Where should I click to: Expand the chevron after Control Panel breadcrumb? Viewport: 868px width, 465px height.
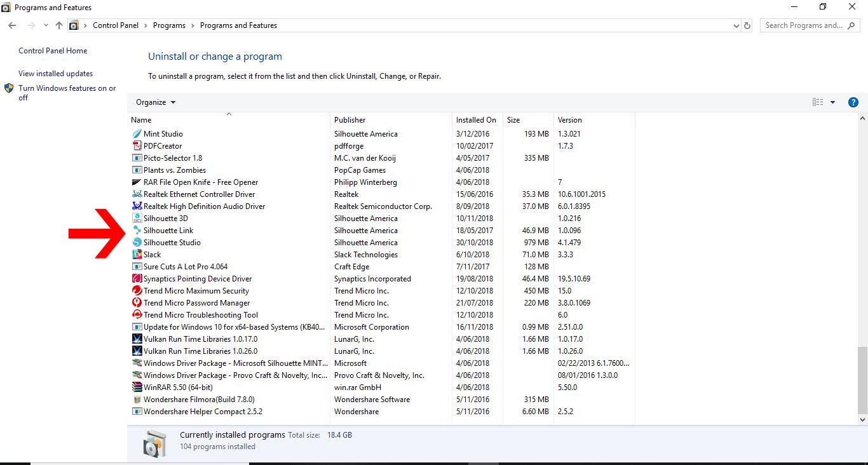click(x=146, y=26)
